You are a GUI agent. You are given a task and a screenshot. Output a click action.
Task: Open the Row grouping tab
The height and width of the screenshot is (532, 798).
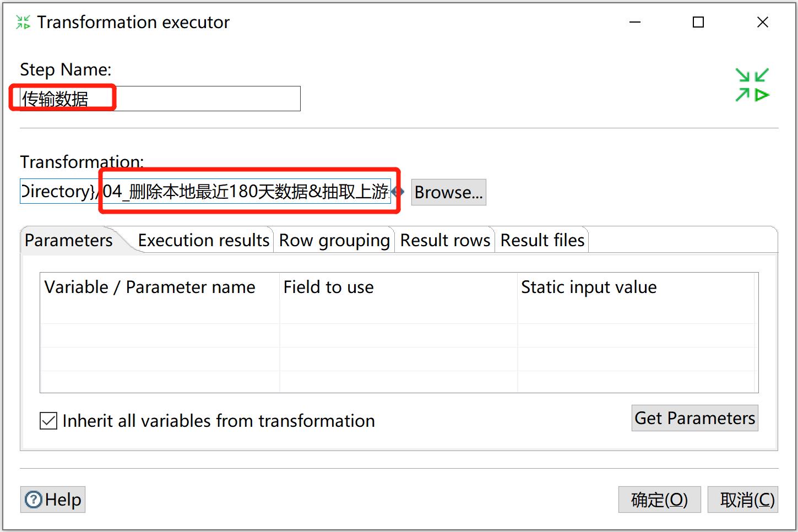coord(334,240)
